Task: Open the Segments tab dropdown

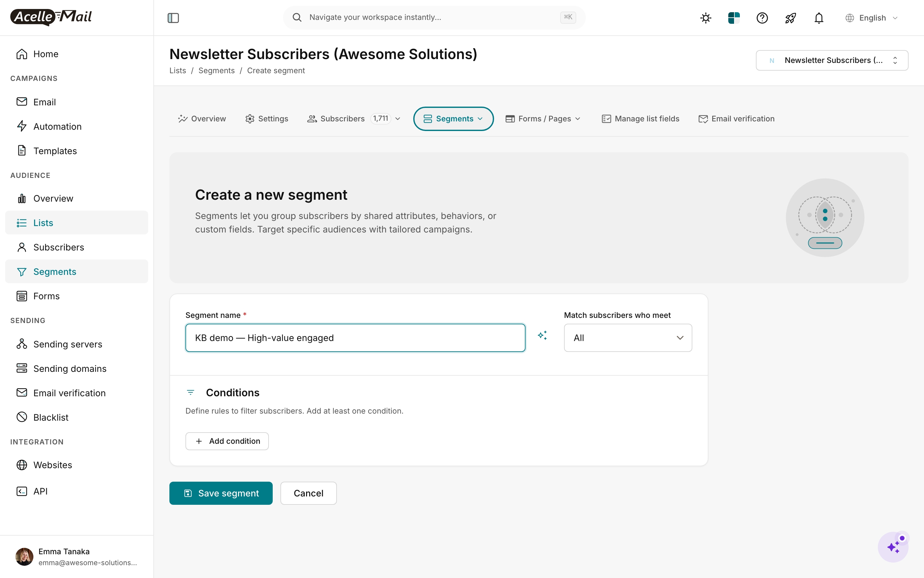Action: 453,119
